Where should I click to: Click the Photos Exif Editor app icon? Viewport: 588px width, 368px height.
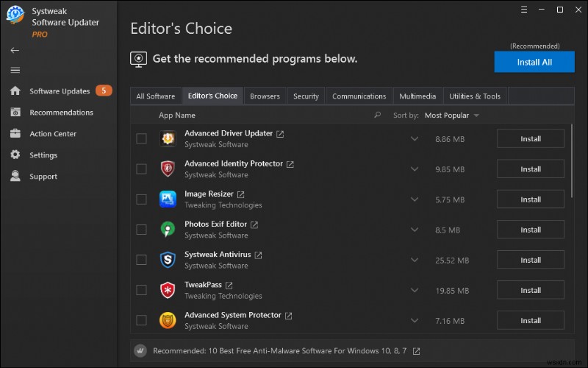(x=168, y=229)
